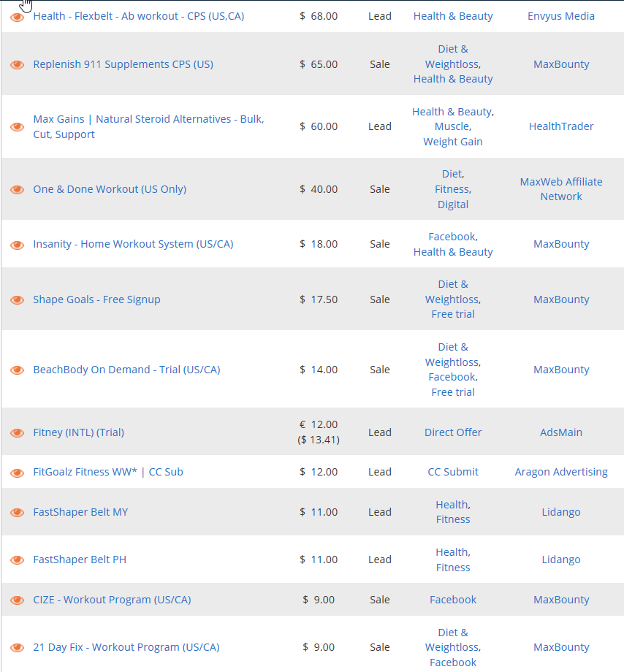Screen dimensions: 624x672
Task: Click eye icon for FastShaper Belt MY
Action: tap(17, 513)
